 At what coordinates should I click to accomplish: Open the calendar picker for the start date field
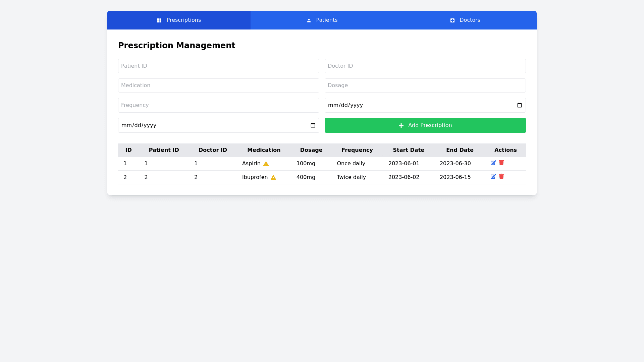519,105
